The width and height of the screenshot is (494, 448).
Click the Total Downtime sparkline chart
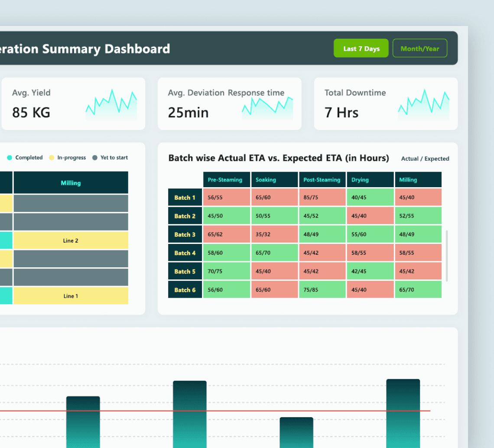[x=424, y=104]
